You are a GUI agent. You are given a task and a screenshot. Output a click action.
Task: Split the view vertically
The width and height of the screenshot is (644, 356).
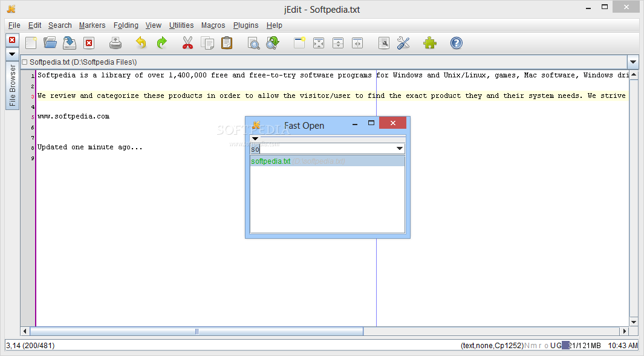(x=357, y=43)
